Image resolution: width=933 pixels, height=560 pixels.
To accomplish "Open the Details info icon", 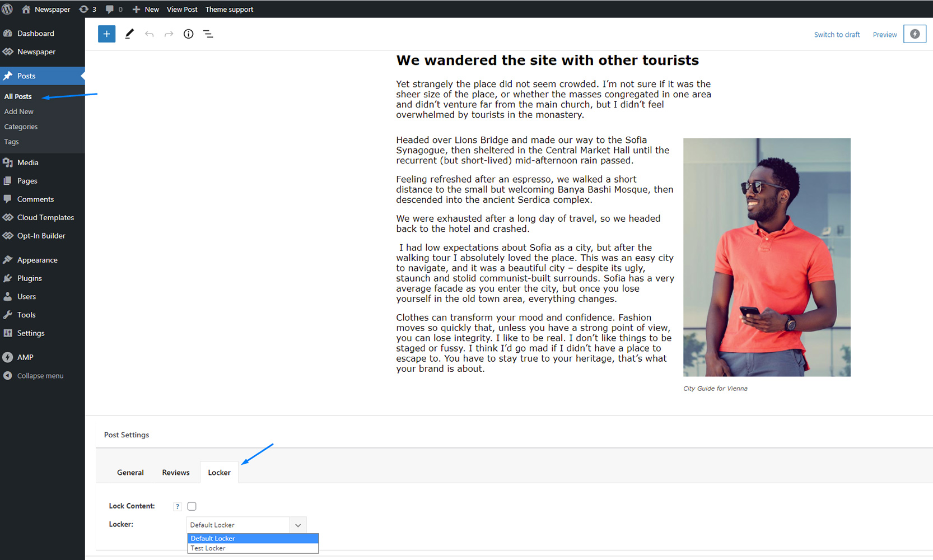I will (189, 34).
